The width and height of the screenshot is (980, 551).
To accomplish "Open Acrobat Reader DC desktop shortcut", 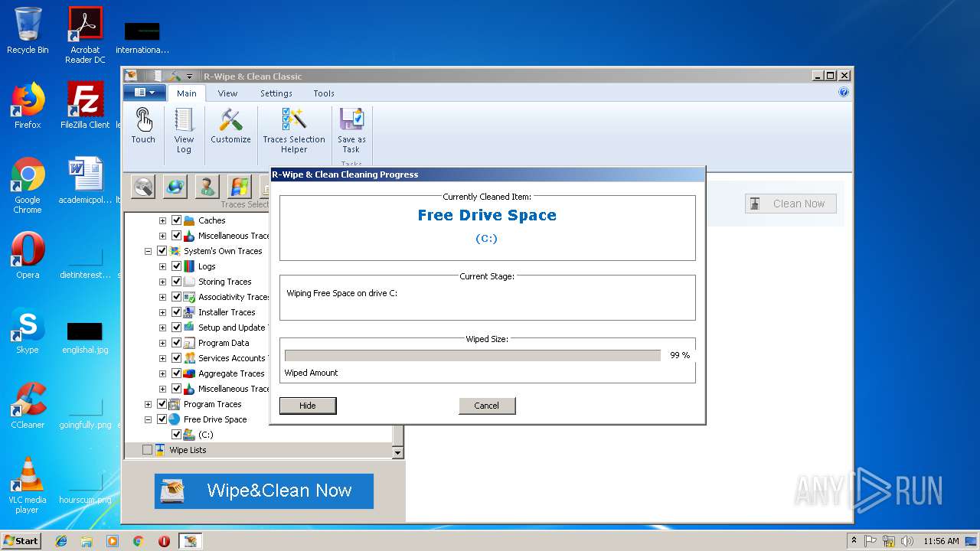I will 85,35.
